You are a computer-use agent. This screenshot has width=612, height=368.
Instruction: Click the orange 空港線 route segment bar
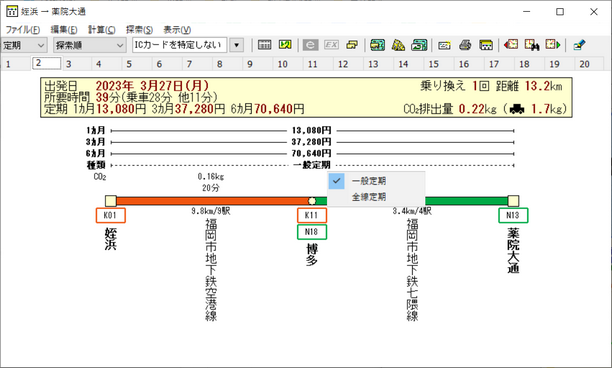[213, 201]
